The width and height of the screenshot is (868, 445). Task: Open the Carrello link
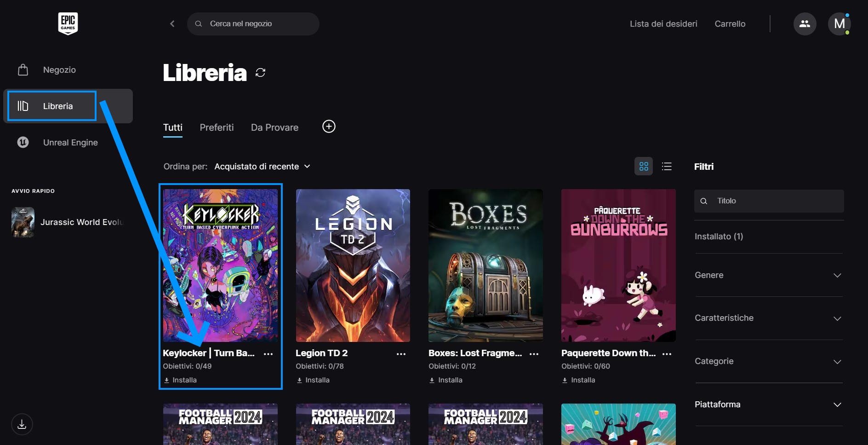pyautogui.click(x=730, y=23)
